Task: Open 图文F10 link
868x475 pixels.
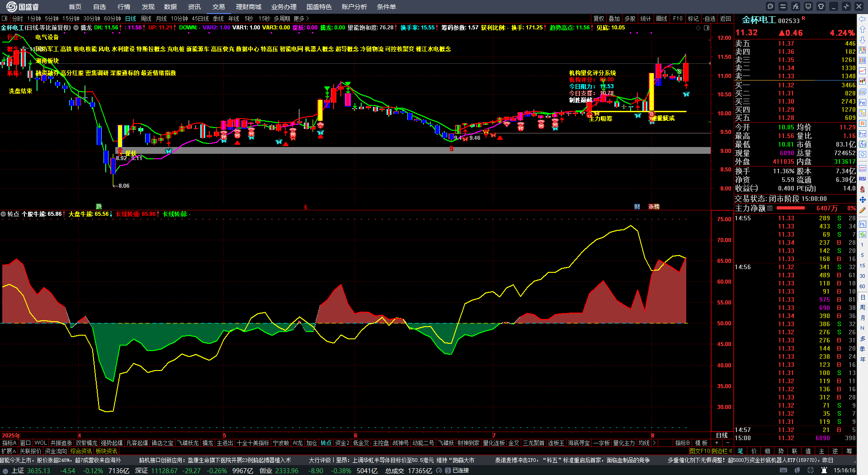Action: pos(700,451)
